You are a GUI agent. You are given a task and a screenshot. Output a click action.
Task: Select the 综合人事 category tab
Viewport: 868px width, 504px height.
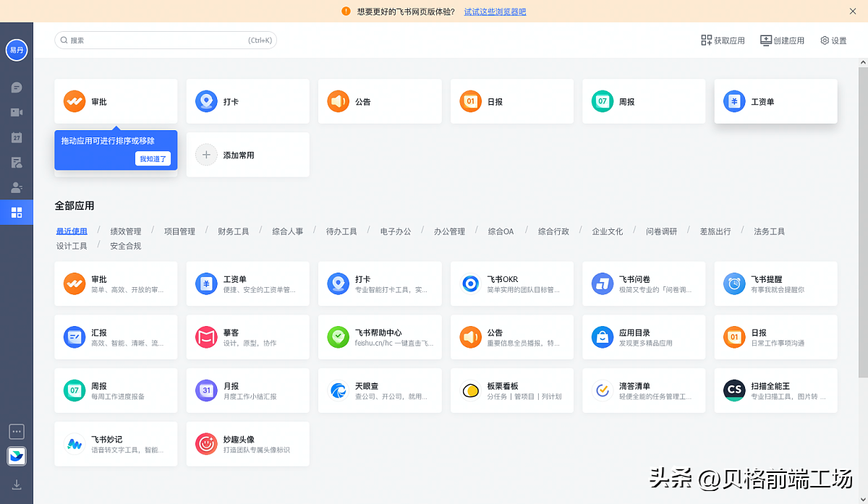[288, 231]
